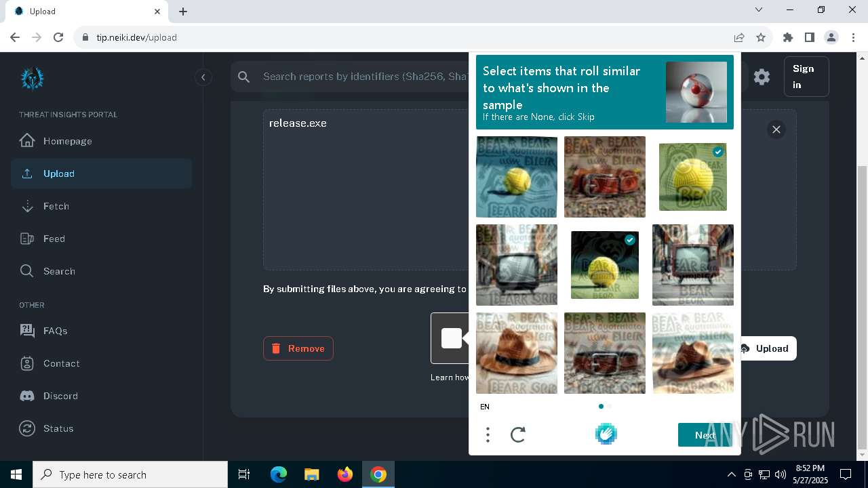
Task: Click the red Remove button
Action: point(298,348)
